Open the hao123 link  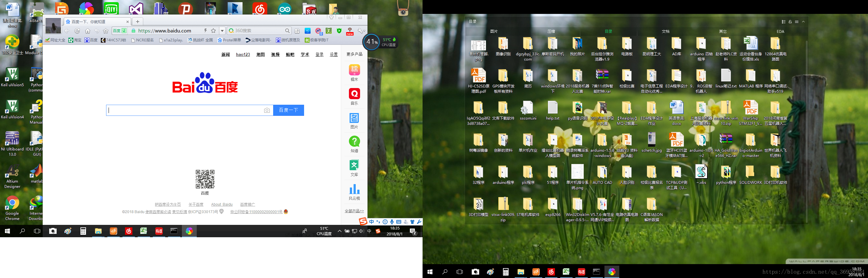(243, 55)
